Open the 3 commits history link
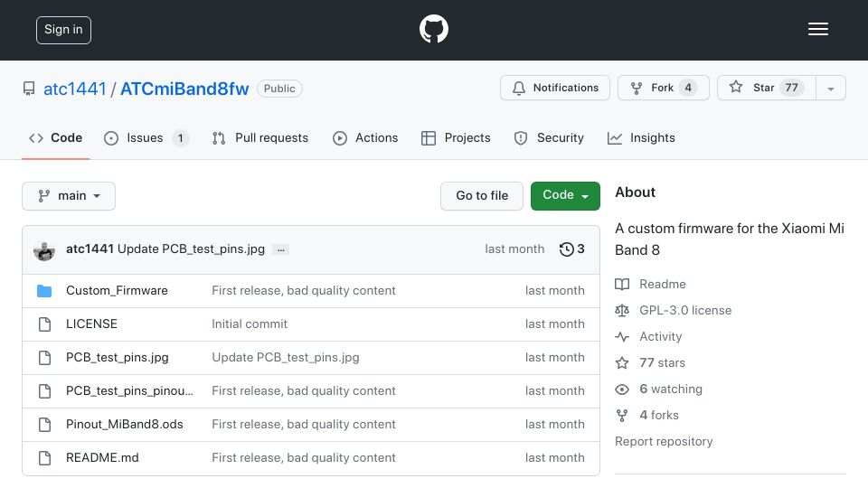This screenshot has height=488, width=868. pyautogui.click(x=571, y=249)
